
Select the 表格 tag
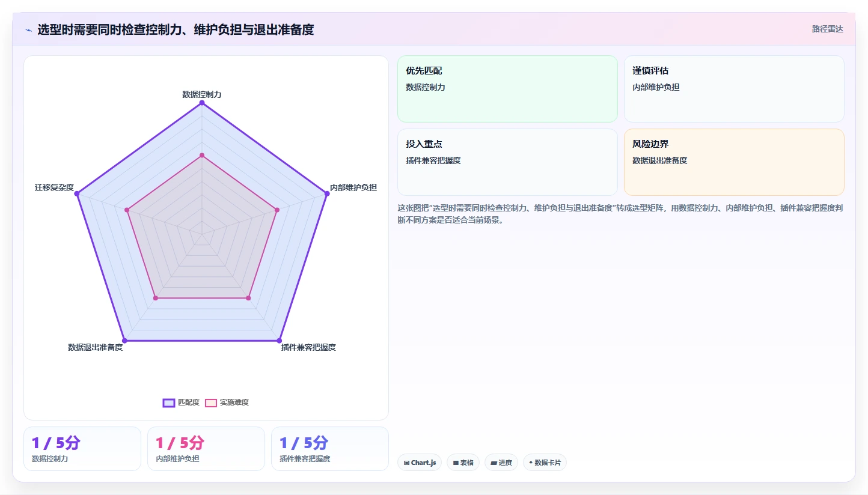coord(463,463)
